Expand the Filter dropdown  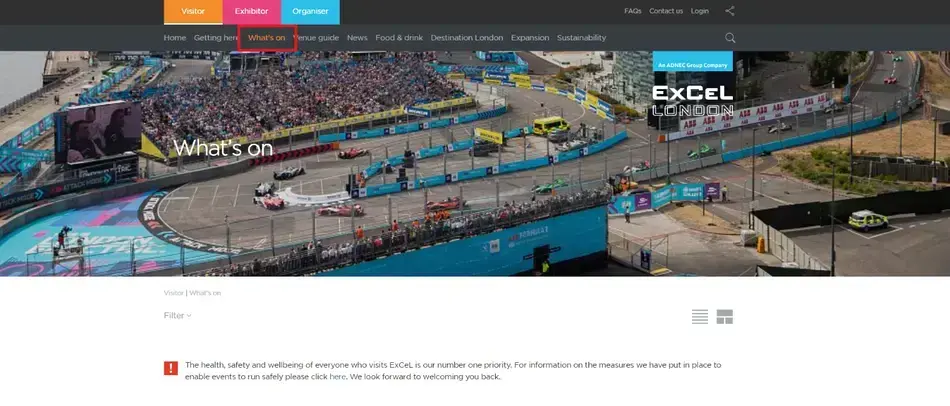click(178, 315)
